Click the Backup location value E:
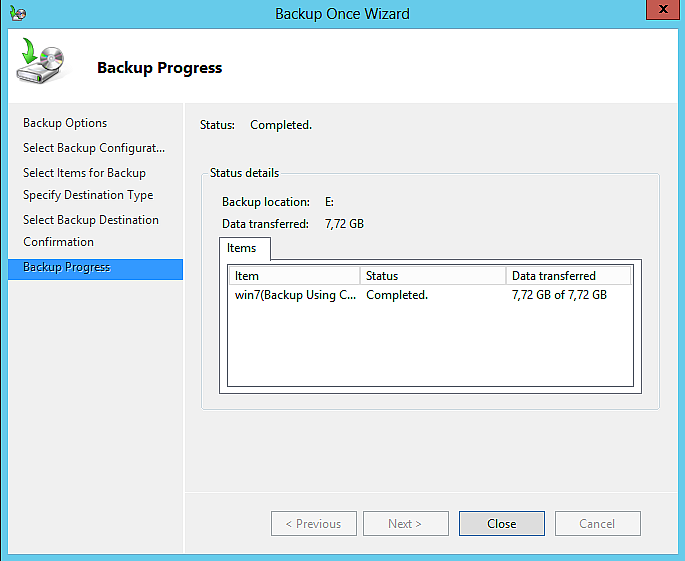This screenshot has height=561, width=685. click(x=329, y=202)
